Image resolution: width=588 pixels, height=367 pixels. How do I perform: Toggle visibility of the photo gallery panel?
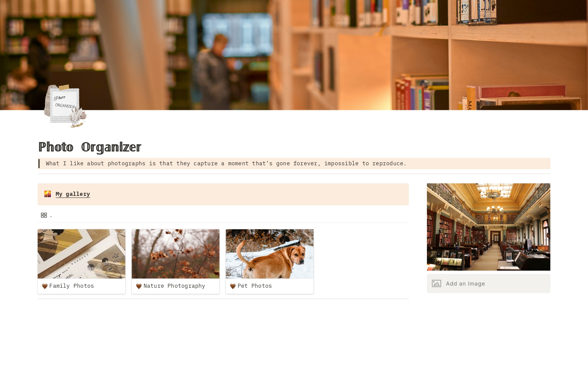[x=43, y=215]
